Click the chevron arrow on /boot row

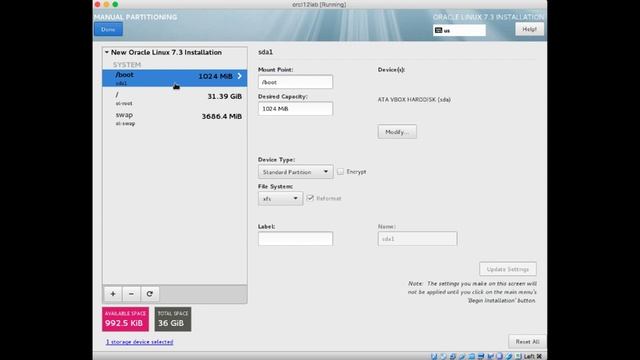[240, 76]
